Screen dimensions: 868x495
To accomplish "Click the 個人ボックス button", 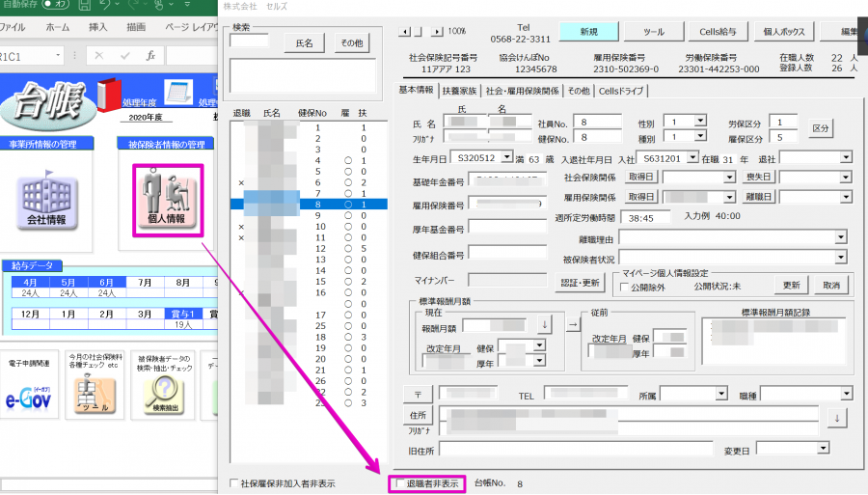I will click(784, 32).
